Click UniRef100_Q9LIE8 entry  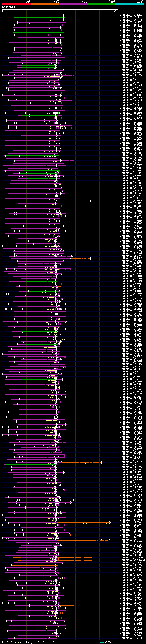point(131,309)
